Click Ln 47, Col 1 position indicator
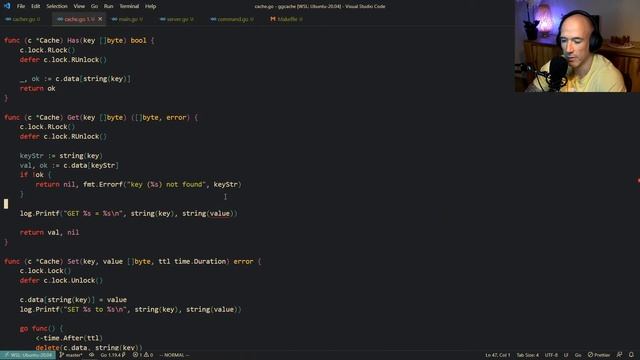640x360 pixels. point(497,355)
